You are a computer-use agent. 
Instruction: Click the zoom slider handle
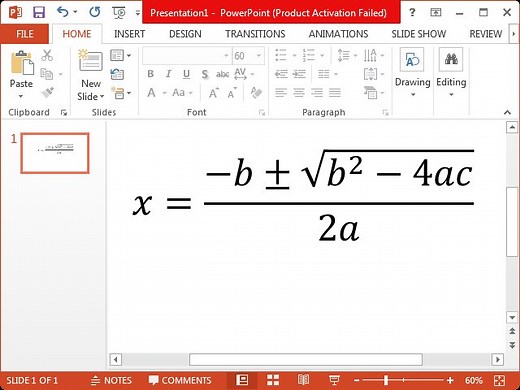pyautogui.click(x=386, y=380)
